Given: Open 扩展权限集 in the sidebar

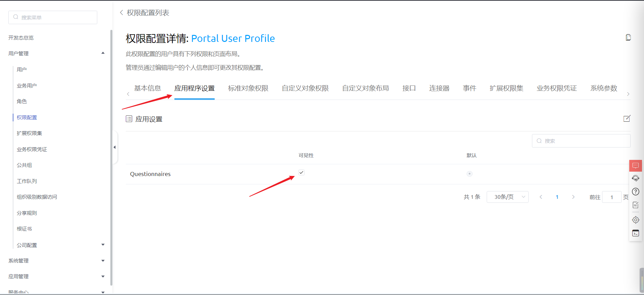Looking at the screenshot, I should [x=30, y=133].
